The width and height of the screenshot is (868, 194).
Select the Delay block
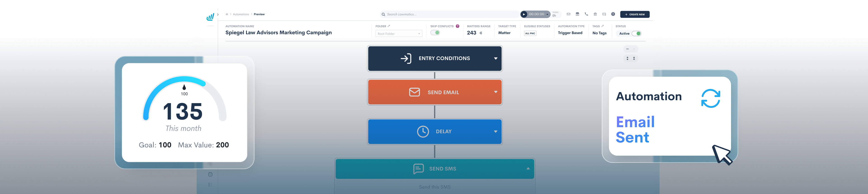coord(435,132)
